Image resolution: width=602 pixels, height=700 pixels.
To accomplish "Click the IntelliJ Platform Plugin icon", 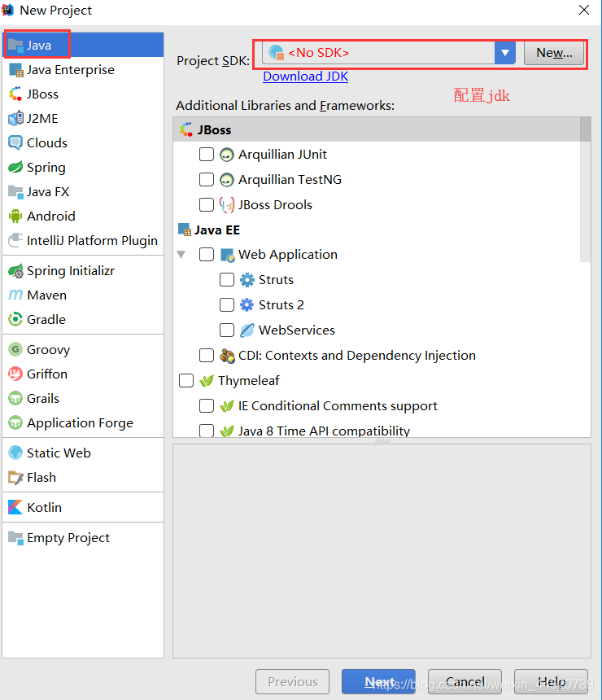I will pyautogui.click(x=15, y=241).
